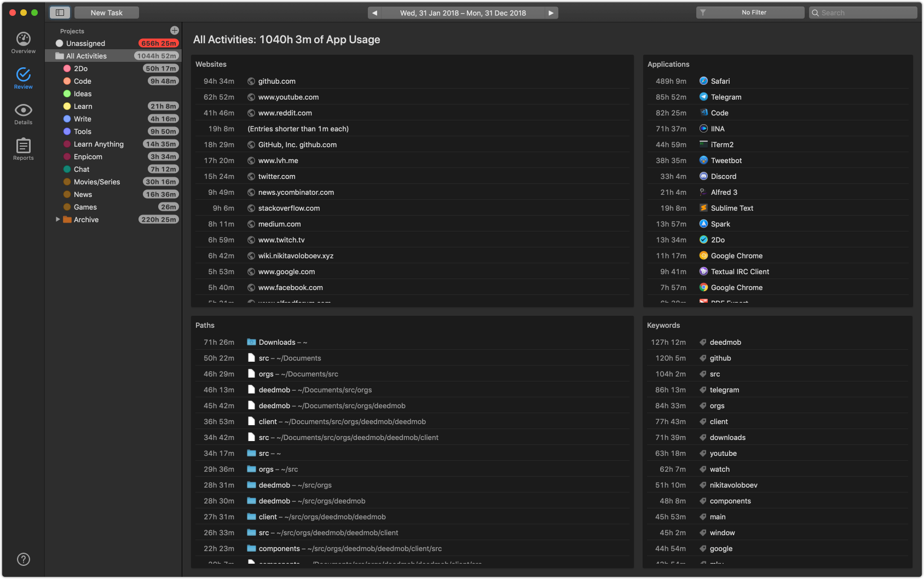
Task: Click the Discord application icon
Action: (704, 176)
